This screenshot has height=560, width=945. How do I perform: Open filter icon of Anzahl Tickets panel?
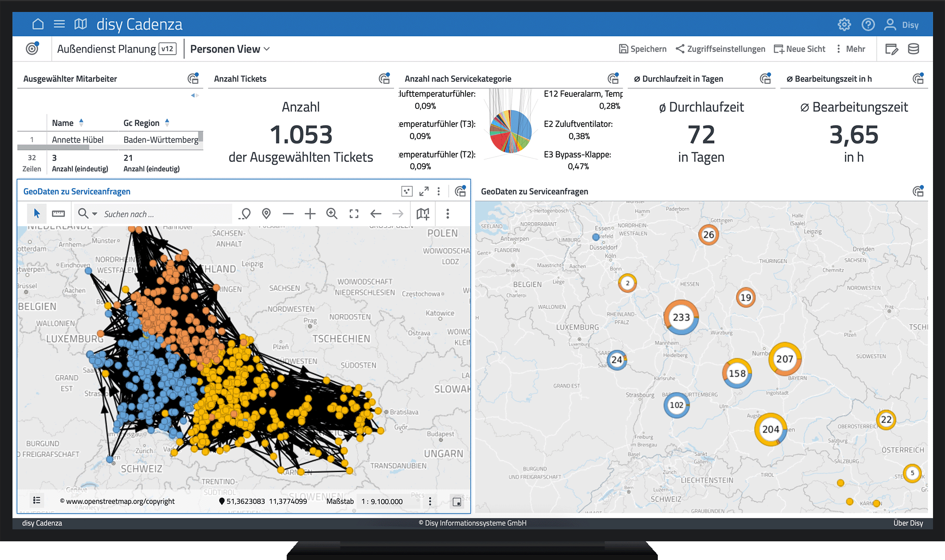(385, 79)
